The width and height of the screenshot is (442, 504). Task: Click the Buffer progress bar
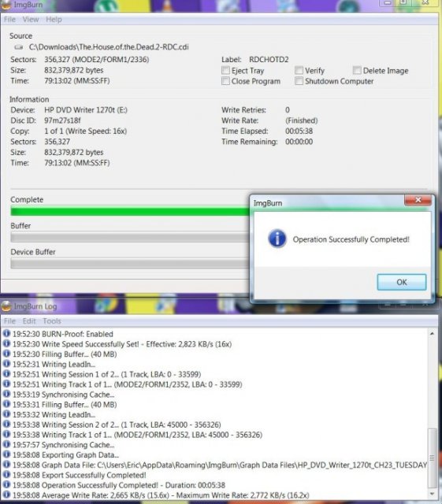click(130, 238)
